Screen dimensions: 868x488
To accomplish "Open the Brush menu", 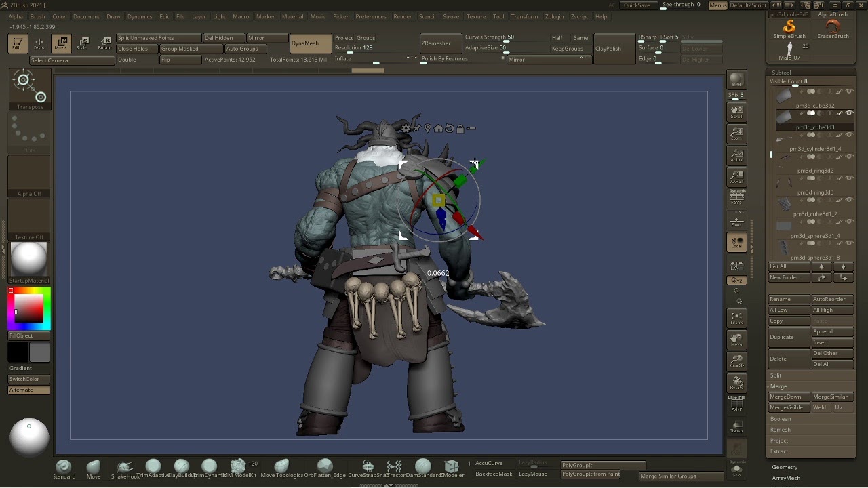I will point(37,16).
